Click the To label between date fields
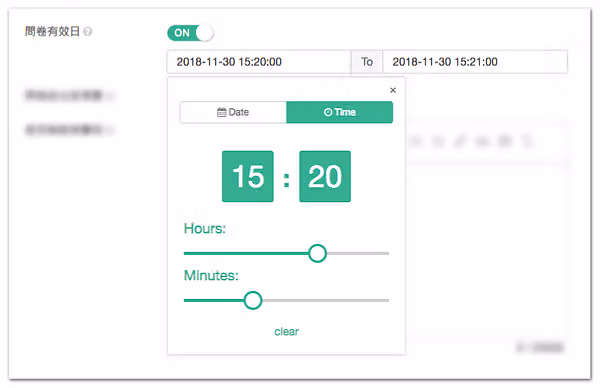This screenshot has height=388, width=600. [x=367, y=62]
